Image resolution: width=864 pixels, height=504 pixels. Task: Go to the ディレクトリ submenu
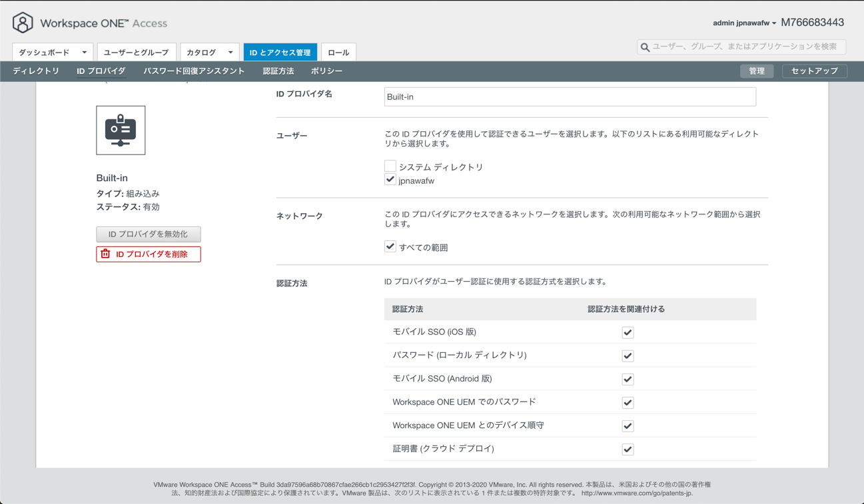coord(36,71)
